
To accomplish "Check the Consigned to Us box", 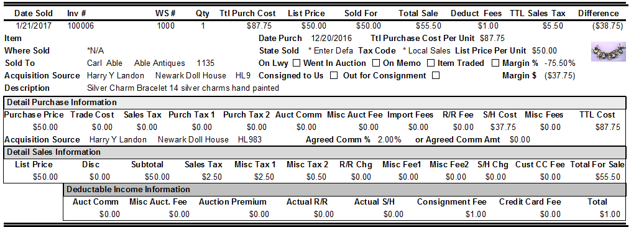I will pyautogui.click(x=334, y=76).
